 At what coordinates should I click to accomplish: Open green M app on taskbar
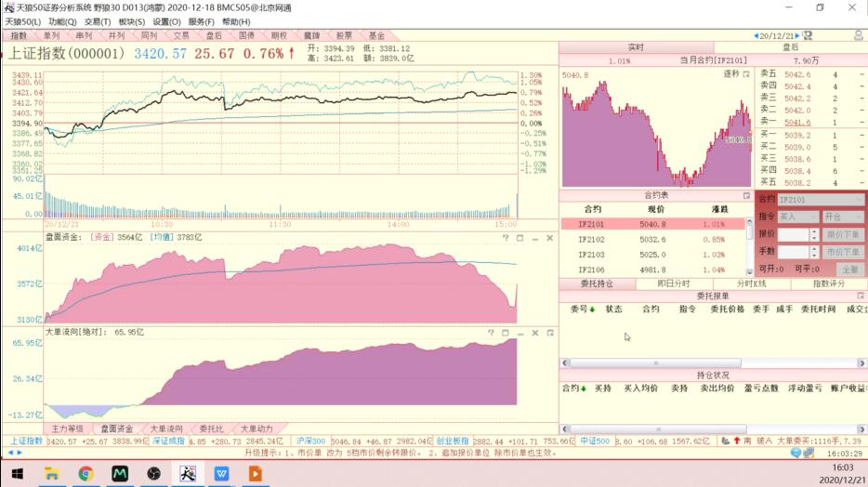pos(120,474)
